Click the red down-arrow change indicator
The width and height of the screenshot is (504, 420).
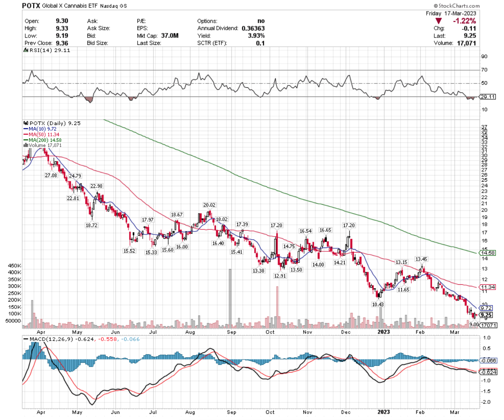click(x=439, y=21)
